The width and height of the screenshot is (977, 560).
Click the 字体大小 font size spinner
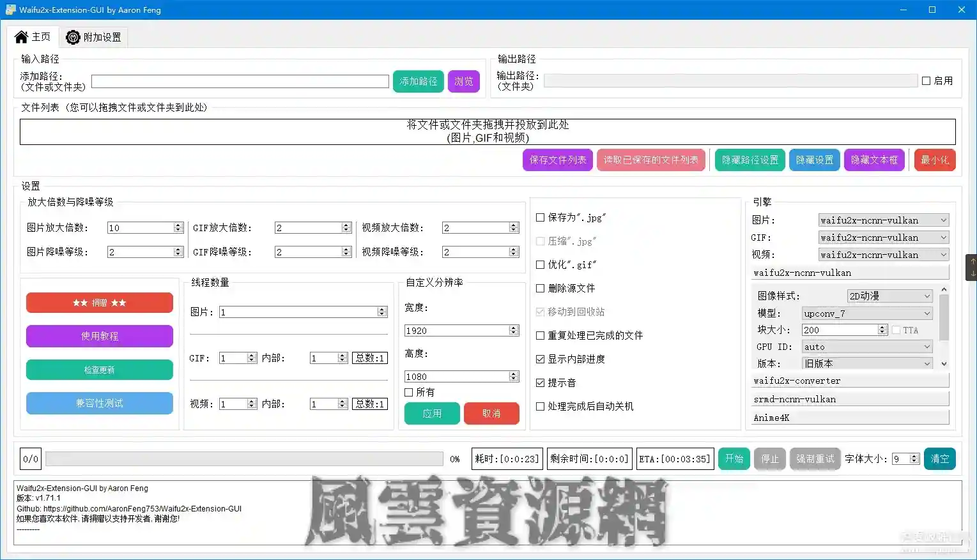[x=906, y=459]
